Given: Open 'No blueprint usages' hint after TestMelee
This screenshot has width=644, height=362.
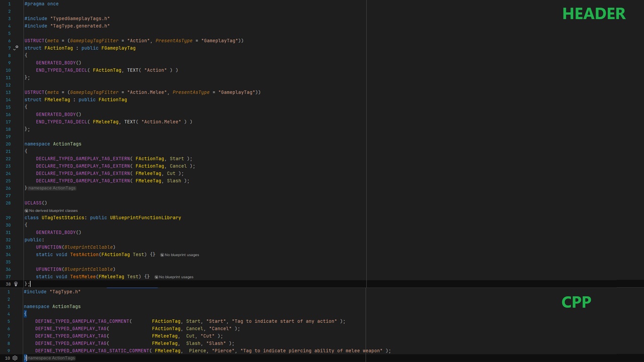Looking at the screenshot, I should click(x=176, y=277).
